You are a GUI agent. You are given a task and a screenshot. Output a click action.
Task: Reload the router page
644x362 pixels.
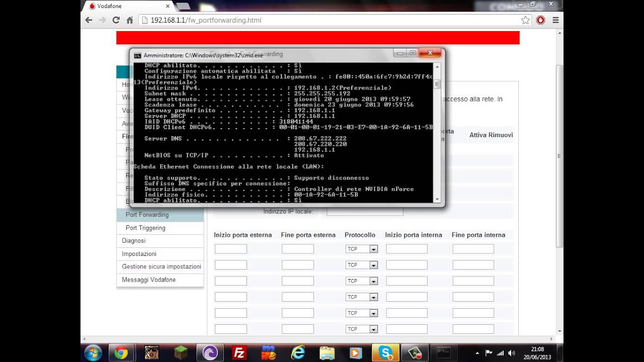[116, 20]
